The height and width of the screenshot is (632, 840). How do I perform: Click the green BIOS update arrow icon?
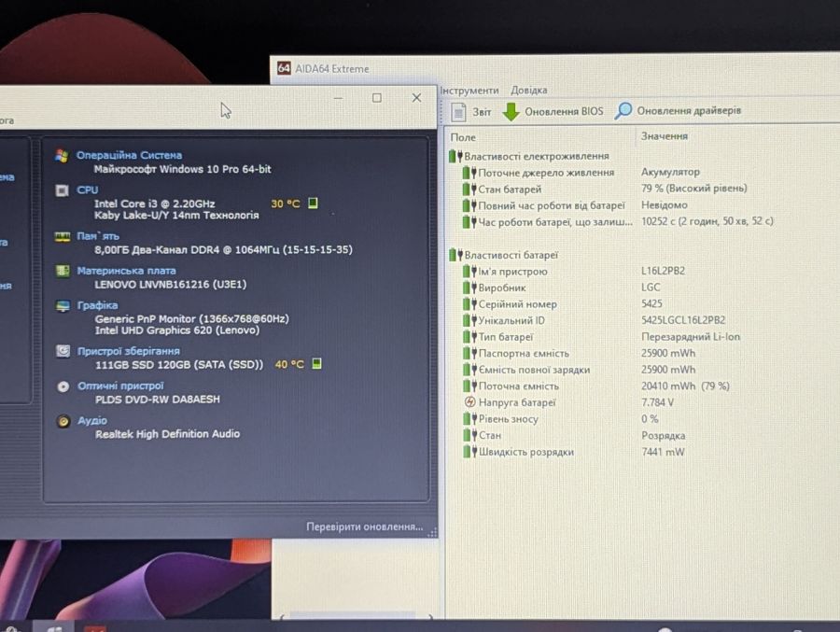click(x=511, y=111)
